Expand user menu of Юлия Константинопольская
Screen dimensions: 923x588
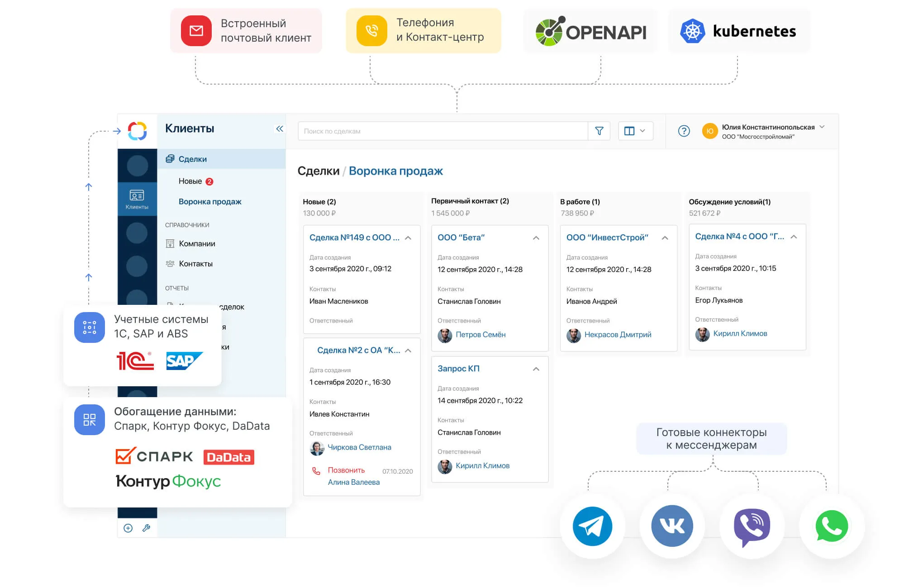click(822, 127)
